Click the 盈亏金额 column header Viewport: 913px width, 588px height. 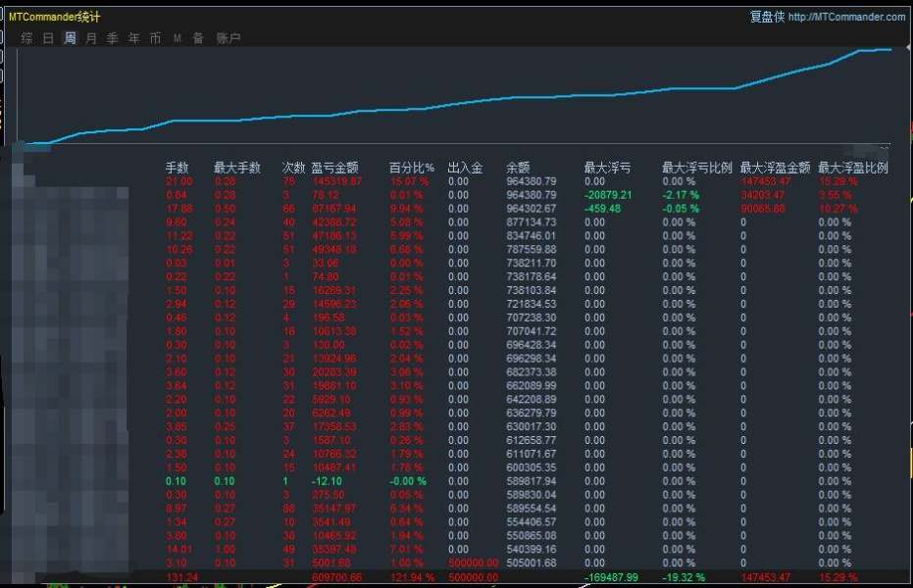pos(334,168)
